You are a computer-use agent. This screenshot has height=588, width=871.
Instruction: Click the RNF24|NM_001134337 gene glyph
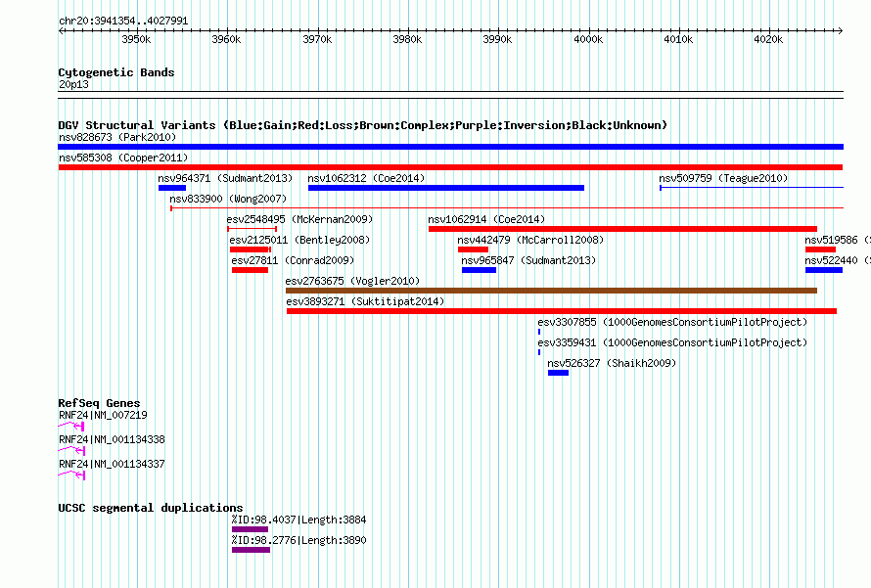point(71,475)
